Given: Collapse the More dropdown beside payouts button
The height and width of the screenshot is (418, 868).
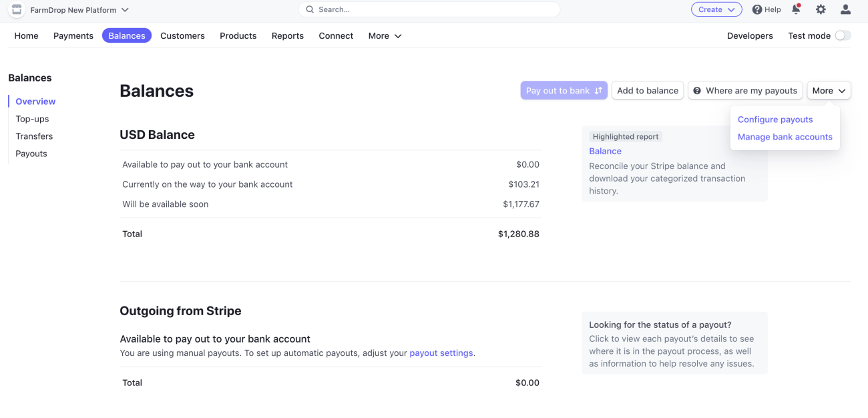Looking at the screenshot, I should point(829,91).
